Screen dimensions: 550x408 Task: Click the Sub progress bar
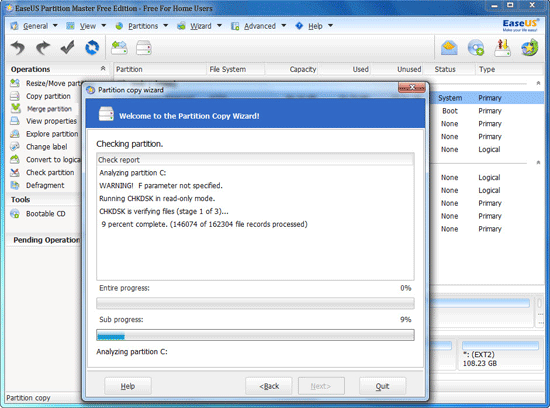click(x=255, y=335)
